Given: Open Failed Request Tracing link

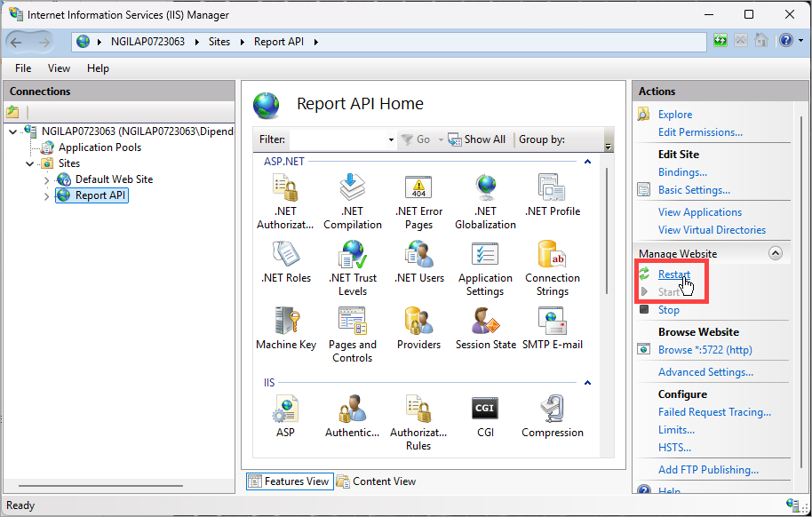Looking at the screenshot, I should point(714,412).
